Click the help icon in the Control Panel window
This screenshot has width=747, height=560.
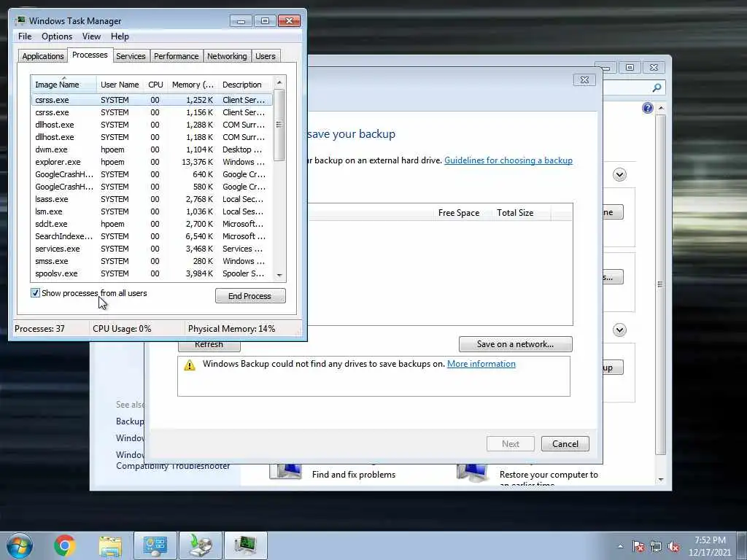648,108
